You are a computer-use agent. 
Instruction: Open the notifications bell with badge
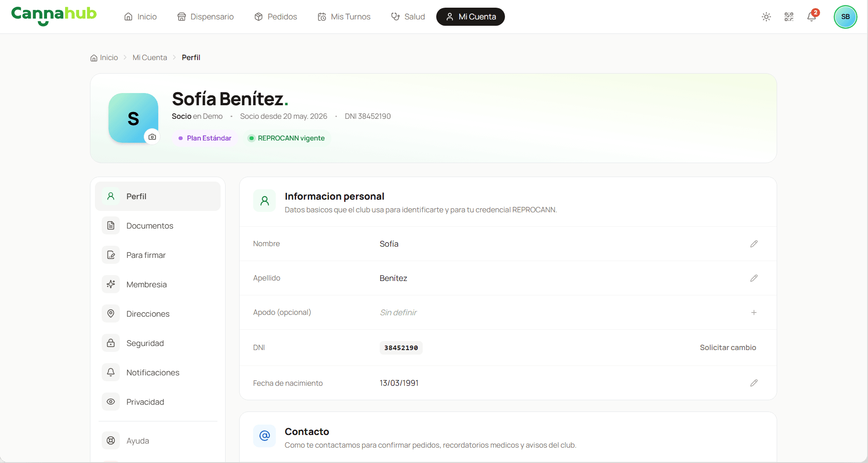click(x=812, y=17)
